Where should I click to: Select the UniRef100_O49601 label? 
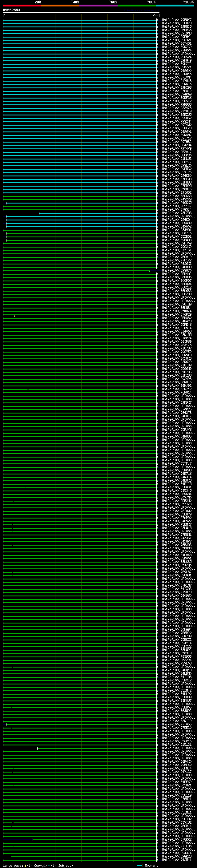click(177, 132)
